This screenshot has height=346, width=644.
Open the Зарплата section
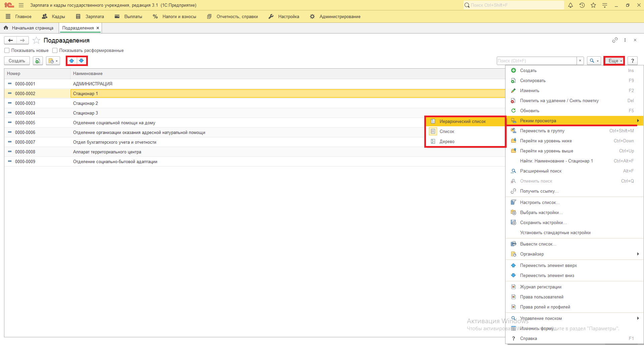point(90,17)
